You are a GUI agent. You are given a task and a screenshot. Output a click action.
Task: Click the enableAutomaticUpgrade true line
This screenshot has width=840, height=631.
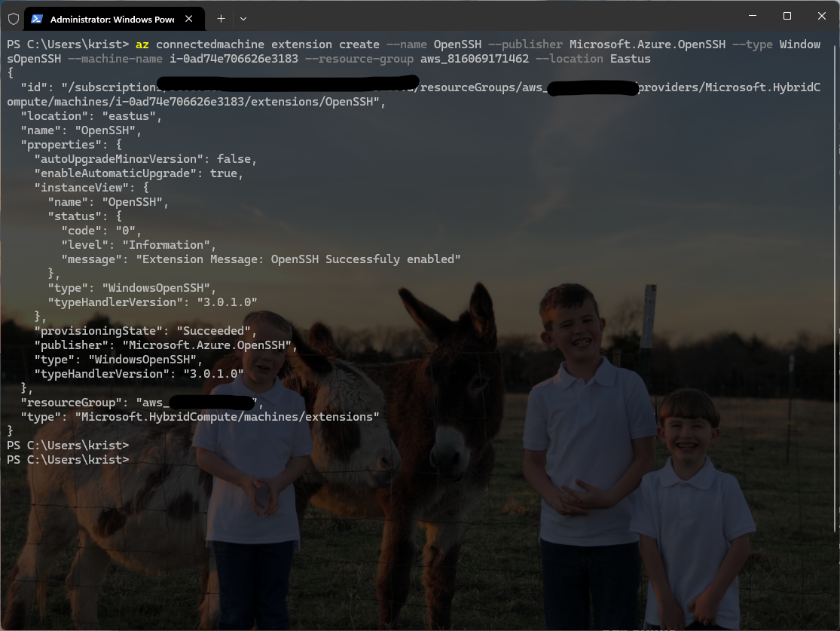click(139, 173)
